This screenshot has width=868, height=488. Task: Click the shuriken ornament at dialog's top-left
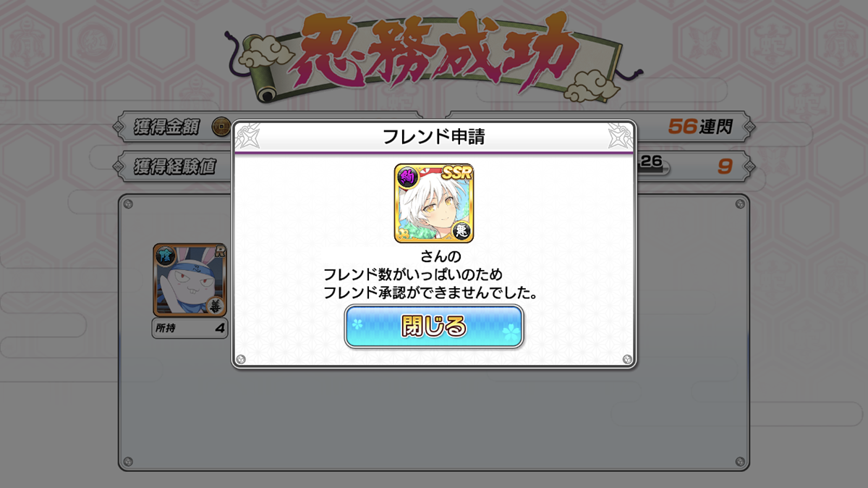[x=247, y=134]
